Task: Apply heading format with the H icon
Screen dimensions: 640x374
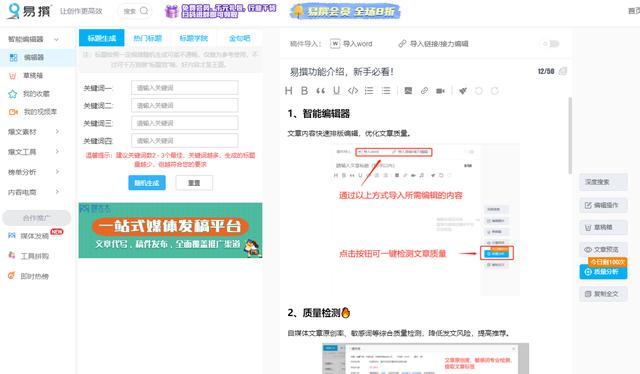Action: tap(289, 91)
